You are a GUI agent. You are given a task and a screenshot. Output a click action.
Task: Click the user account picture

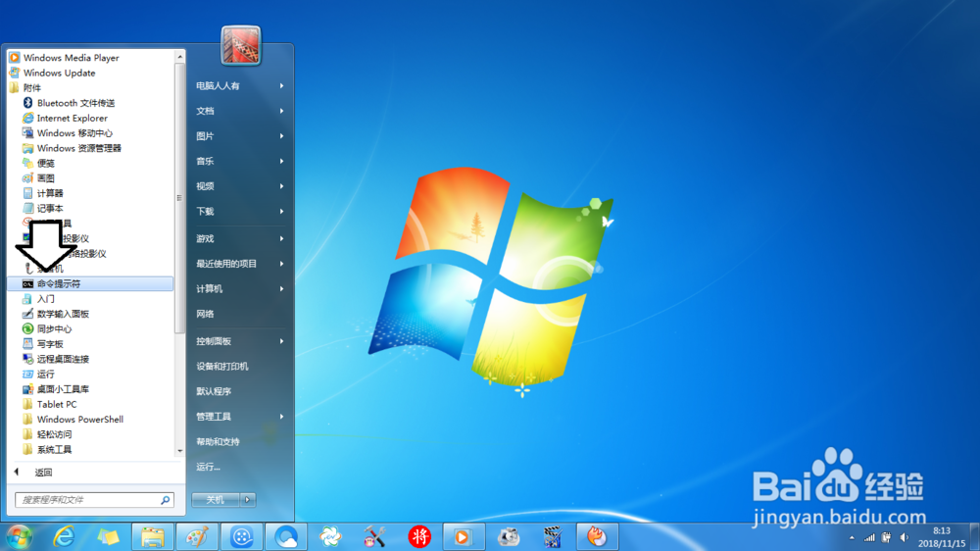(x=241, y=46)
